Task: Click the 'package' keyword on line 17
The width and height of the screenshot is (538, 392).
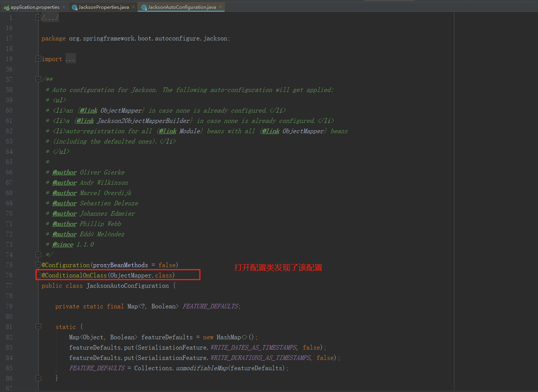Action: coord(53,39)
